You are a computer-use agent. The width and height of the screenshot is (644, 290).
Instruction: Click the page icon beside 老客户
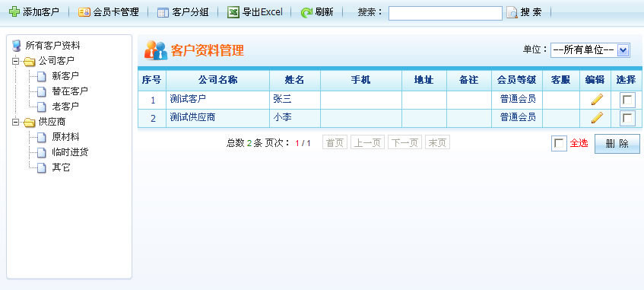tap(42, 107)
